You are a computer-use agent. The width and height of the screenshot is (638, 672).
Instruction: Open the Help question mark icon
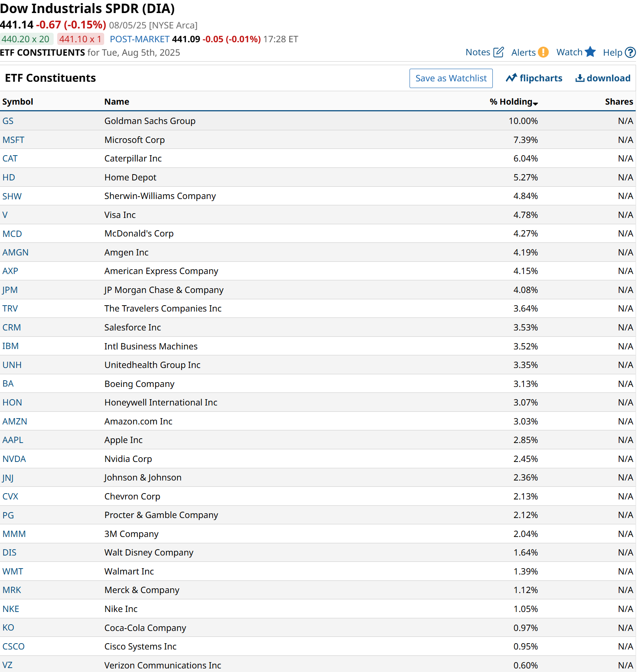tap(631, 53)
